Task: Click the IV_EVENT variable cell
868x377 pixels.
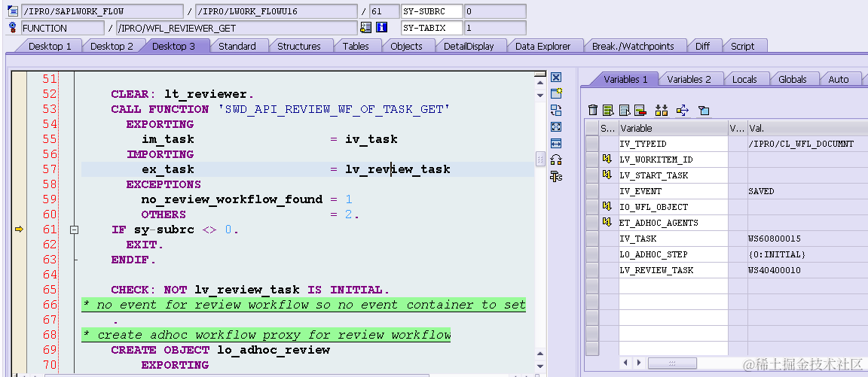Action: [673, 191]
